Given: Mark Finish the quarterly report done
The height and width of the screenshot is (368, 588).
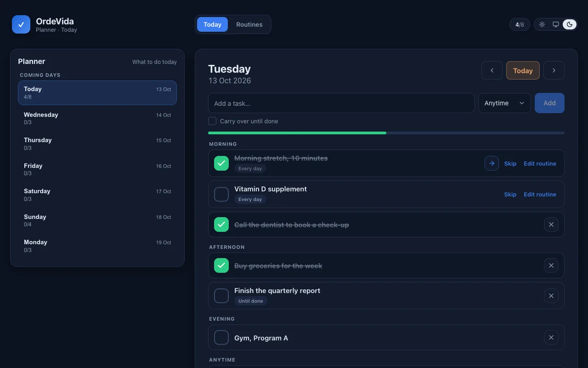Looking at the screenshot, I should (x=221, y=296).
